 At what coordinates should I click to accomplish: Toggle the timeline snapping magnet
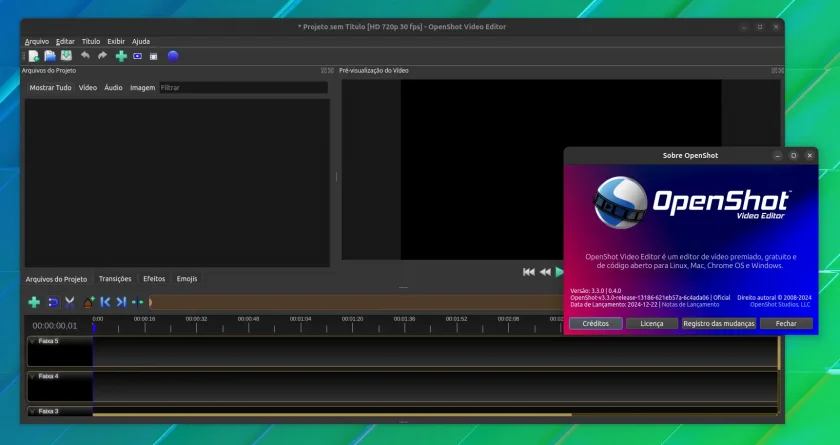click(x=53, y=302)
